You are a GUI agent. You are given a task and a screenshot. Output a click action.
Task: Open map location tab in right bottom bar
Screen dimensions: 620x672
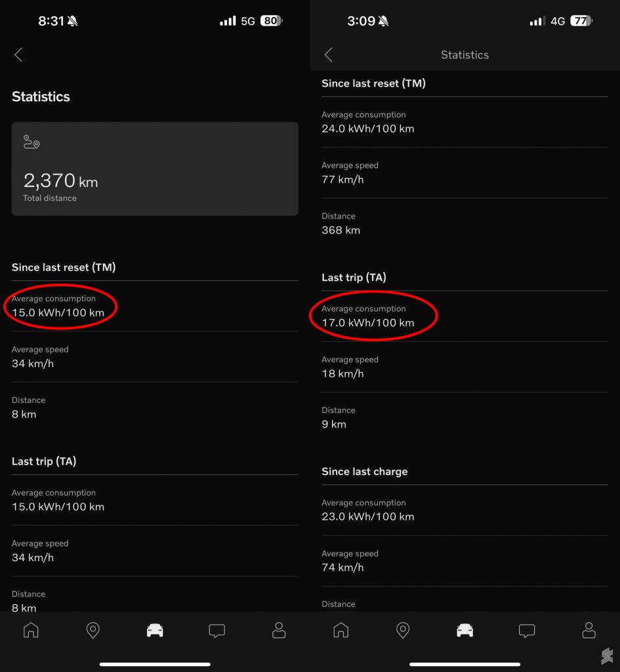coord(403,630)
